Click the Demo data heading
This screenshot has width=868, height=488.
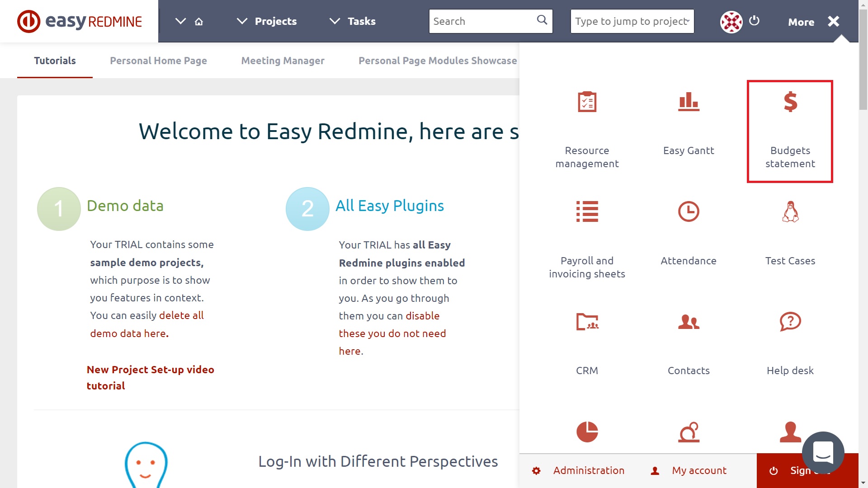[125, 206]
